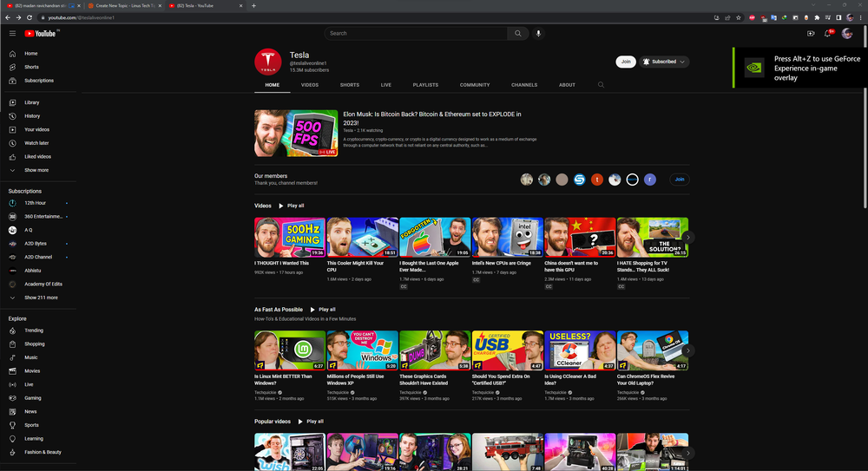Open Subscriptions in the sidebar
868x471 pixels.
tap(38, 81)
